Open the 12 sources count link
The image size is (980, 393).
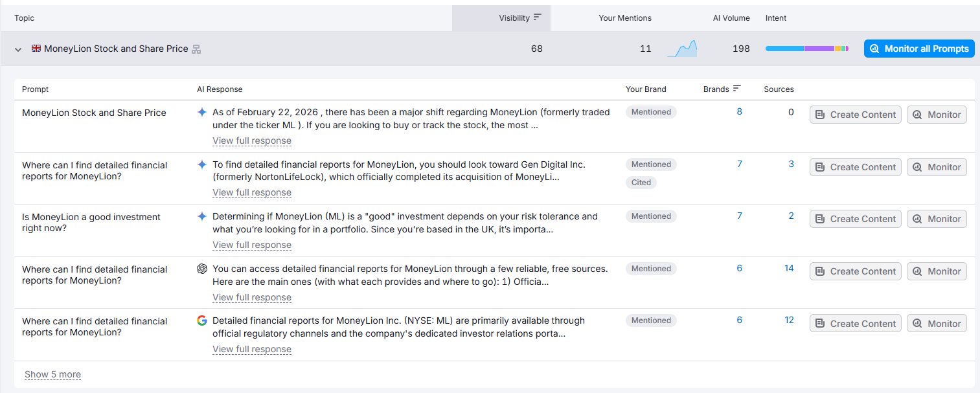coord(789,320)
